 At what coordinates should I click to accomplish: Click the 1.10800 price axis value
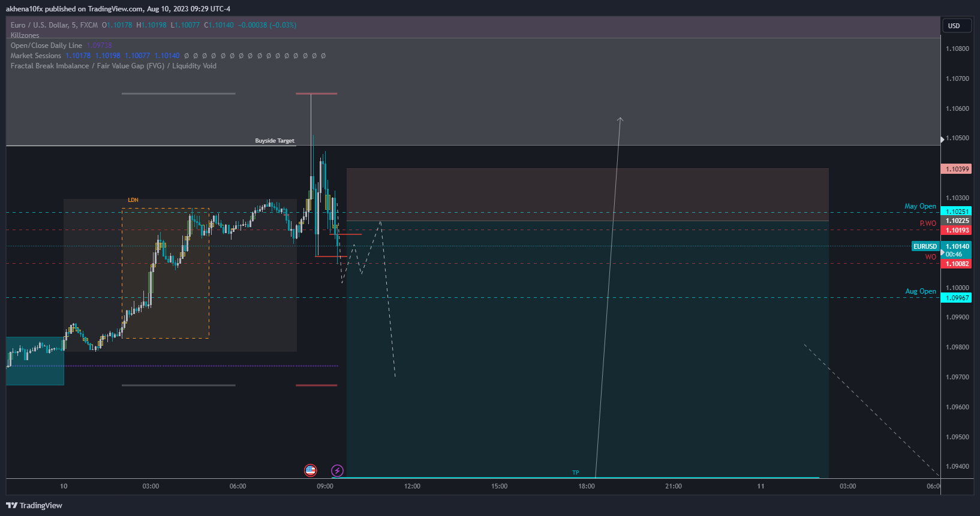point(957,49)
